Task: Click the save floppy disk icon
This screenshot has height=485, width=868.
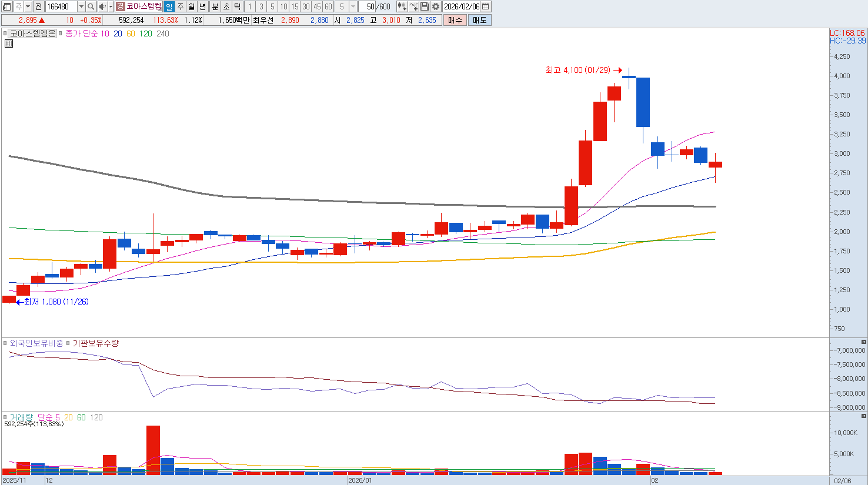Action: [x=425, y=6]
